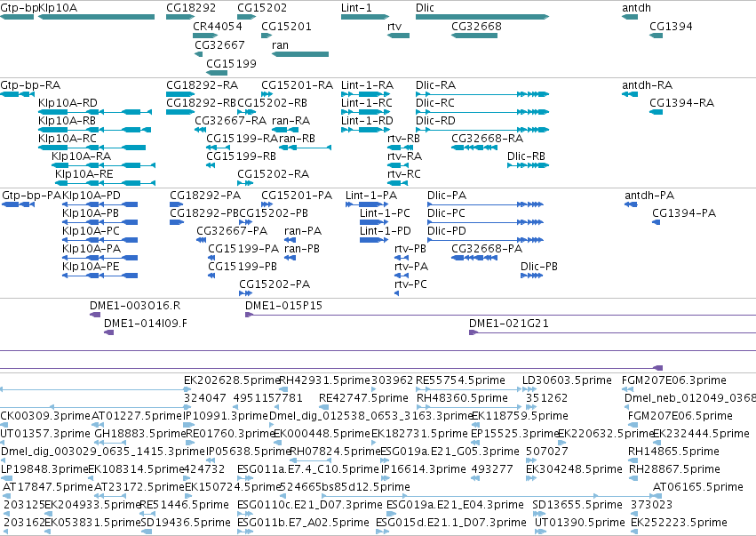Click the SD19436.5prime EST label
This screenshot has width=756, height=536.
coord(186,523)
